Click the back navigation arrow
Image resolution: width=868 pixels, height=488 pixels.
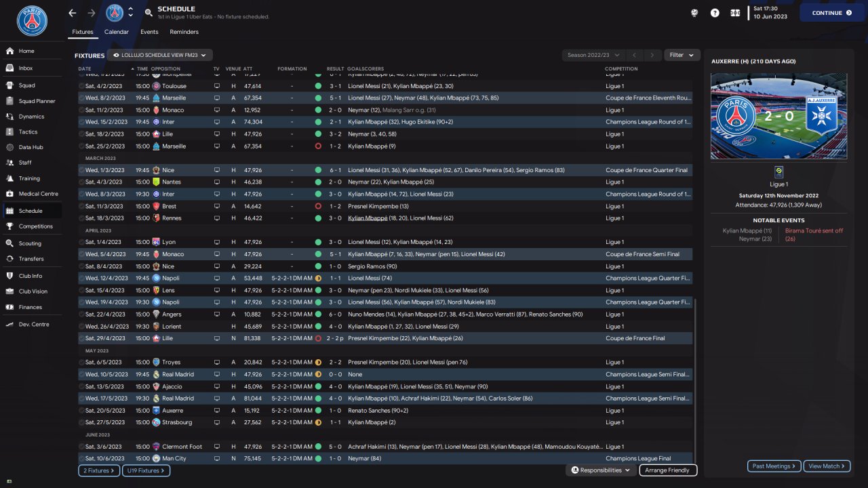coord(73,13)
